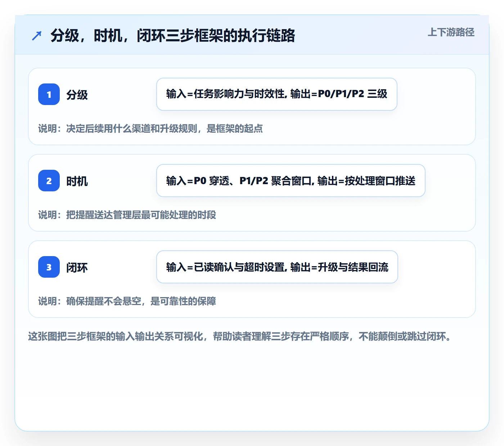Click the box 输入=已读确认与超时设置, 输出=升级与结果回流
The height and width of the screenshot is (446, 504).
tap(277, 267)
